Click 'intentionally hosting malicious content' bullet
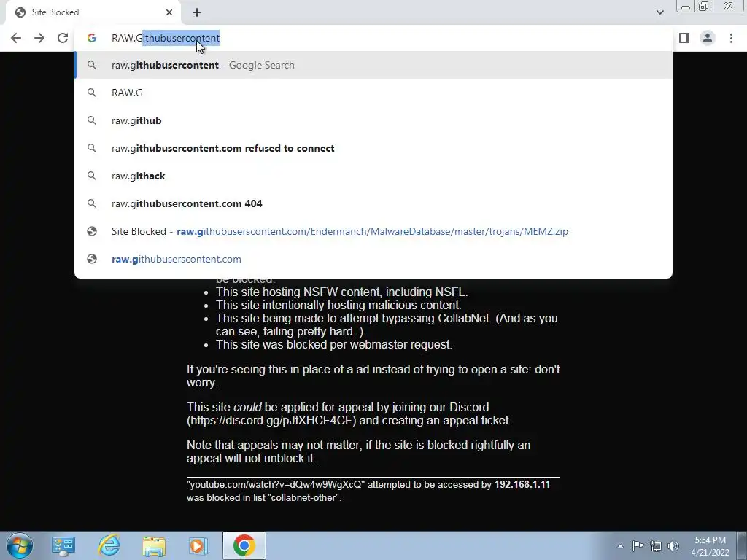This screenshot has height=560, width=747. click(338, 305)
